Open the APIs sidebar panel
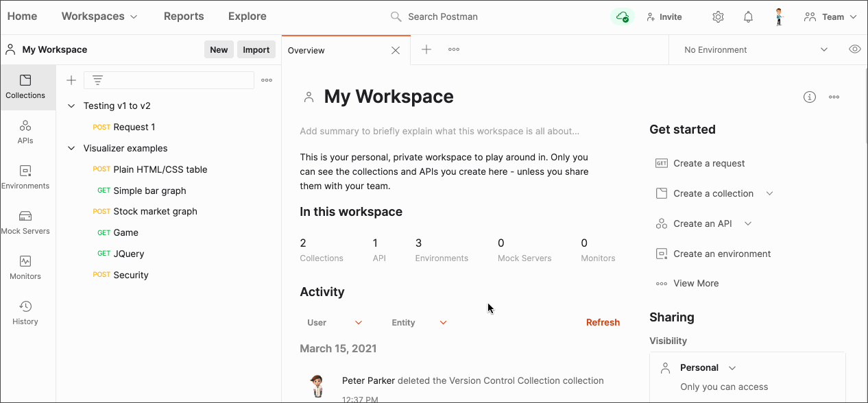This screenshot has height=403, width=868. tap(25, 132)
